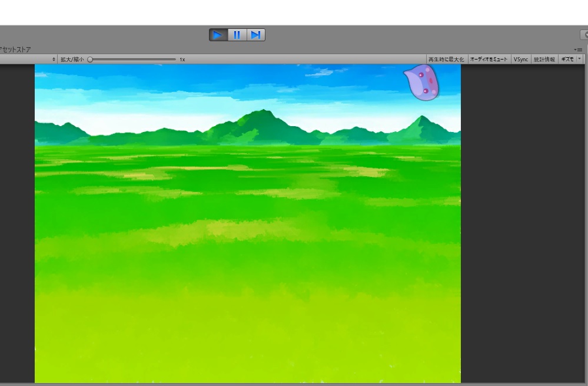Image resolution: width=588 pixels, height=386 pixels.
Task: Pause the running game
Action: pyautogui.click(x=237, y=35)
